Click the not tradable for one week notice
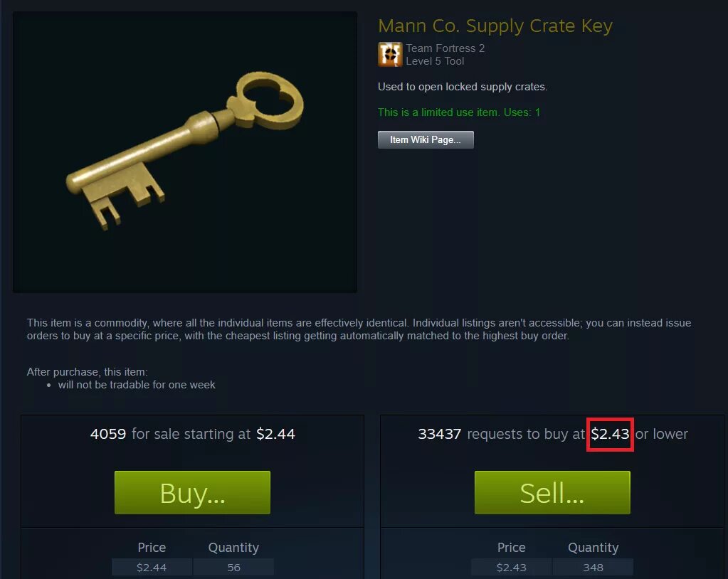Screen dimensions: 728x579 tap(137, 385)
